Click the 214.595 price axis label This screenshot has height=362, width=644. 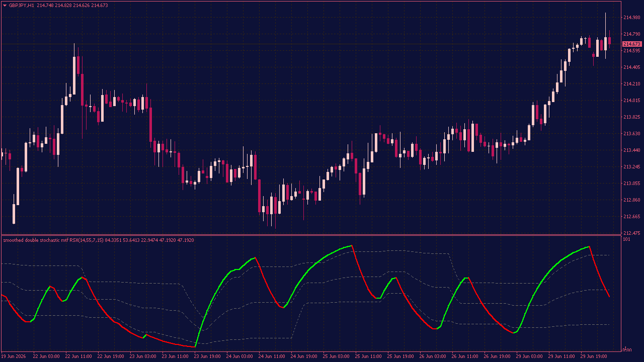coord(631,51)
